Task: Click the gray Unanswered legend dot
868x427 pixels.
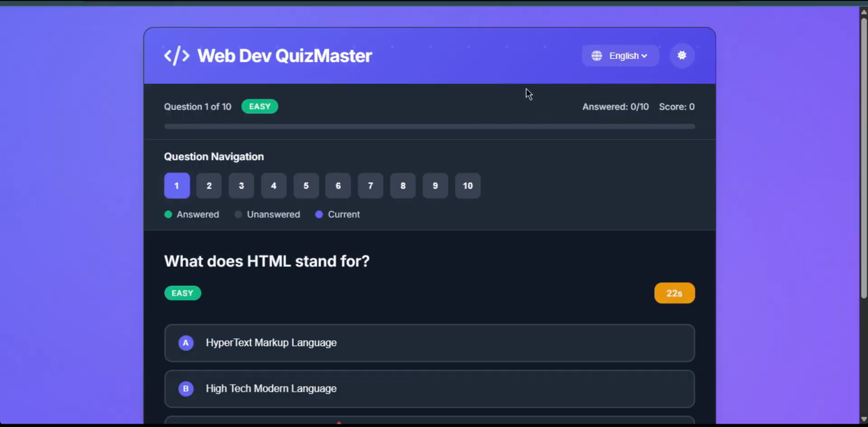Action: pyautogui.click(x=238, y=214)
